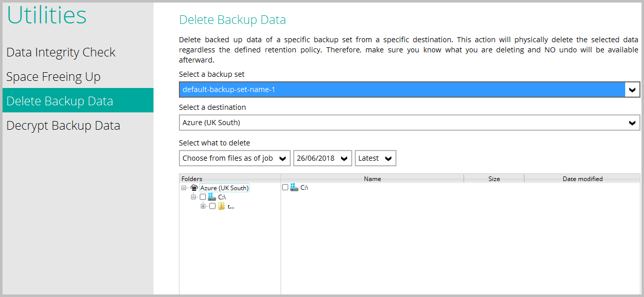Click the Azure cloud icon in folder tree
This screenshot has width=644, height=297.
(x=194, y=188)
